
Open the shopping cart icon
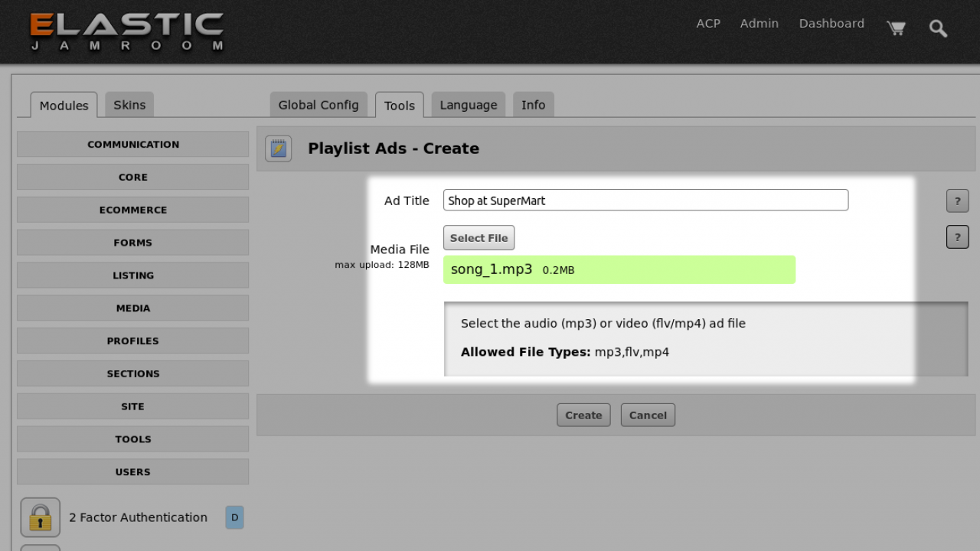click(896, 28)
